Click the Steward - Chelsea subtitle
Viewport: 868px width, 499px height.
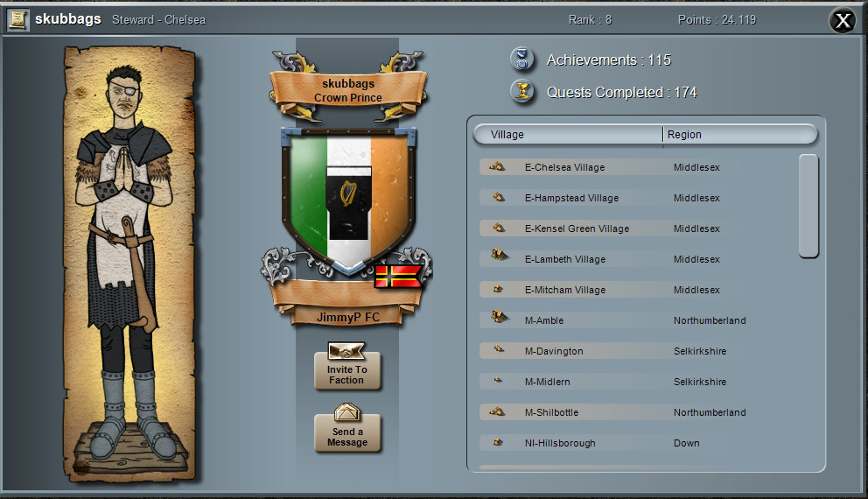click(x=159, y=20)
